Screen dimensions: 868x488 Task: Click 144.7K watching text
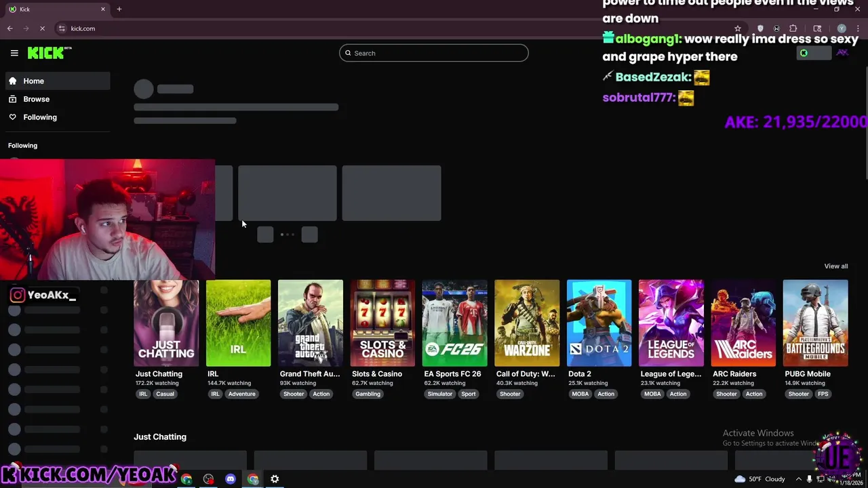(229, 384)
